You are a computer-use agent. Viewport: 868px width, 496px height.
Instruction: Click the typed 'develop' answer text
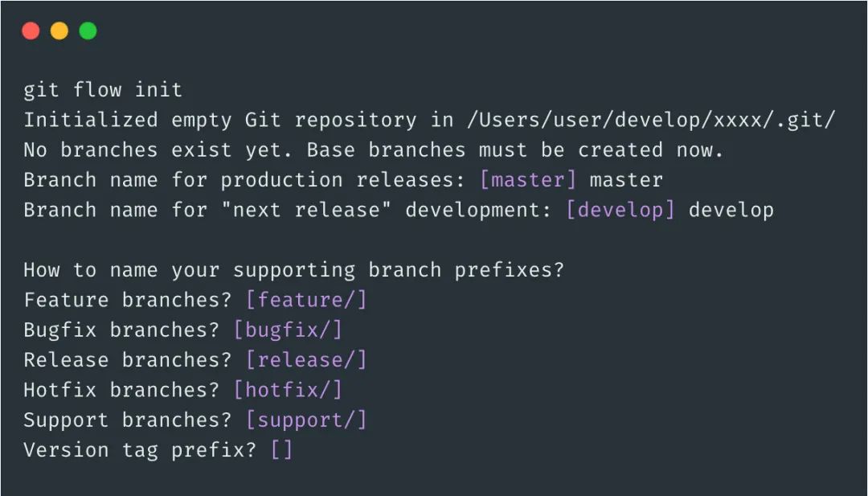tap(731, 210)
